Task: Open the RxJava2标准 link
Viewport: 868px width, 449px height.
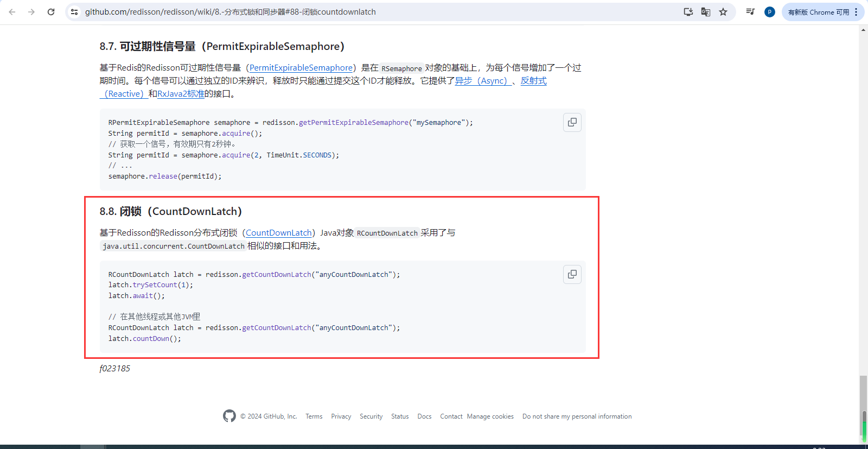Action: (x=181, y=94)
